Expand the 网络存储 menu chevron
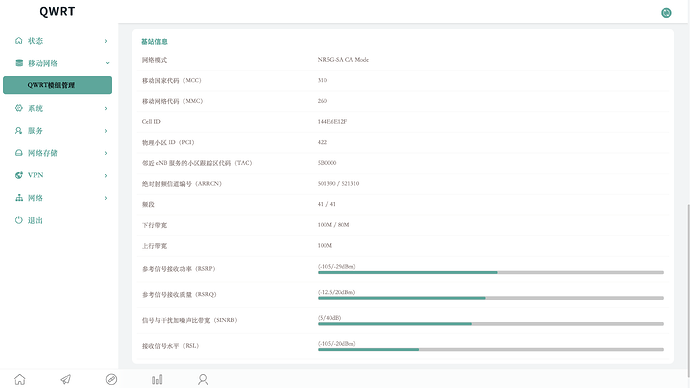 [106, 153]
